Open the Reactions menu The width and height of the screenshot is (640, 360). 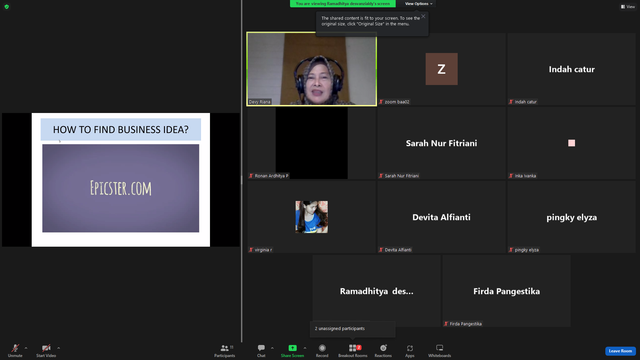(x=383, y=350)
